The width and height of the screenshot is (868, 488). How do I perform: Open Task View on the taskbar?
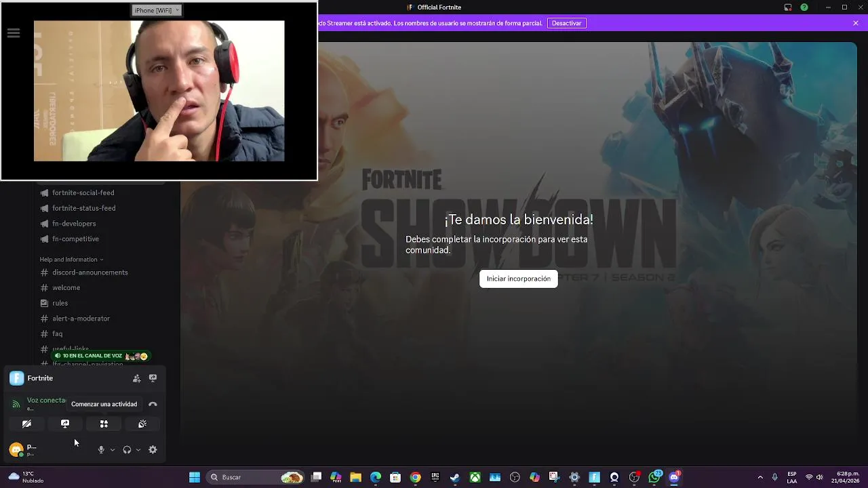tap(316, 477)
